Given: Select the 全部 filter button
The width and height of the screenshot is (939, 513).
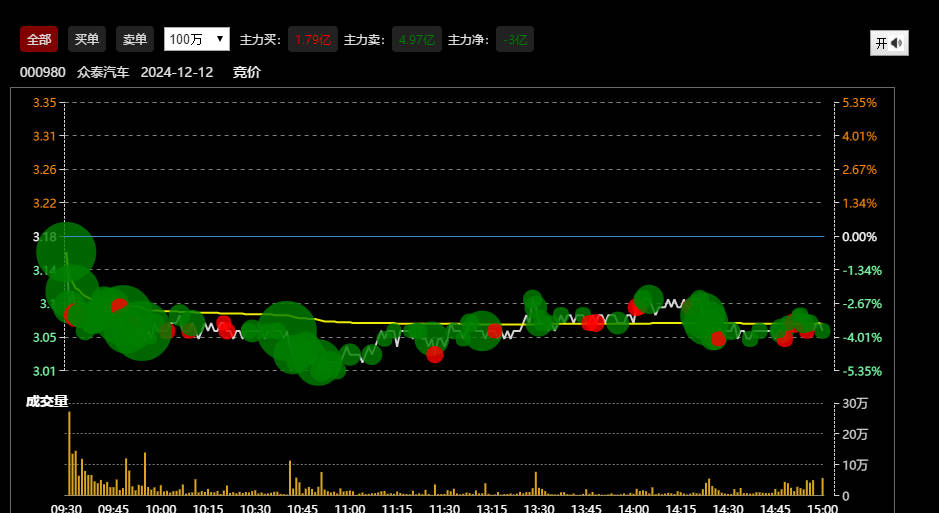Looking at the screenshot, I should [x=39, y=39].
